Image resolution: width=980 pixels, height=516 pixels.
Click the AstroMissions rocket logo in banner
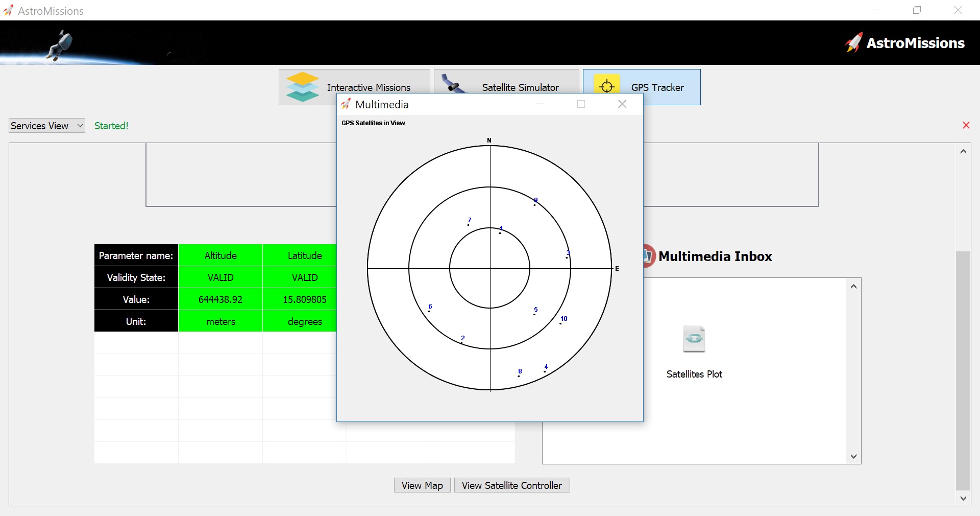pyautogui.click(x=854, y=43)
